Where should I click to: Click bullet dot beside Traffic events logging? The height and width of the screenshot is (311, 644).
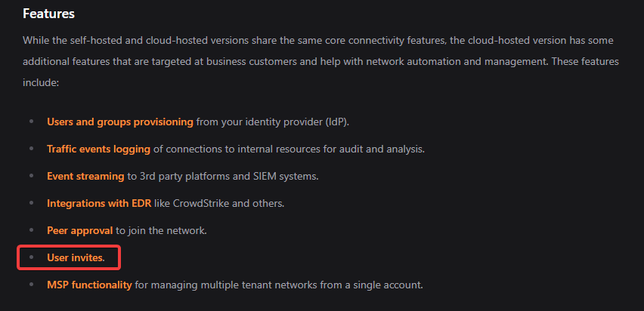pos(31,149)
